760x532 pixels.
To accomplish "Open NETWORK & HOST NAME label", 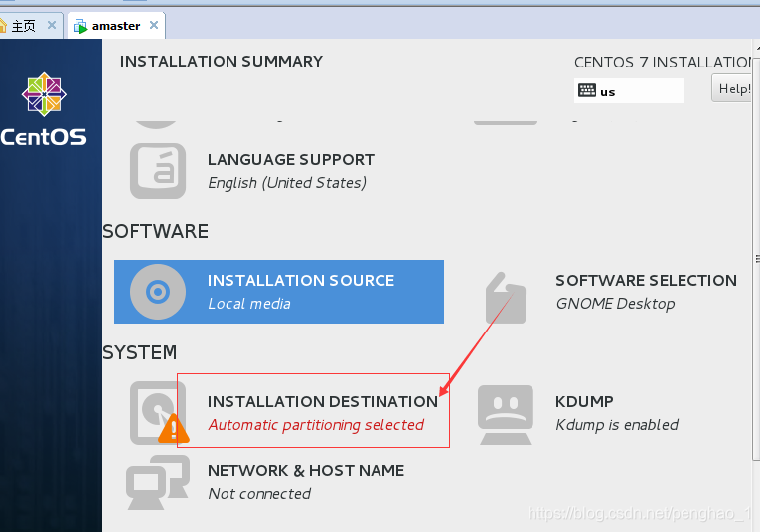I will coord(306,471).
